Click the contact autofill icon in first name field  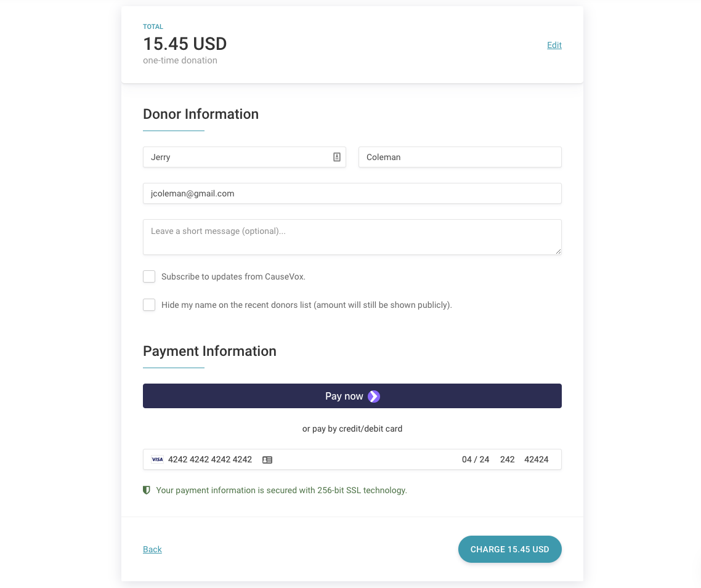(337, 157)
